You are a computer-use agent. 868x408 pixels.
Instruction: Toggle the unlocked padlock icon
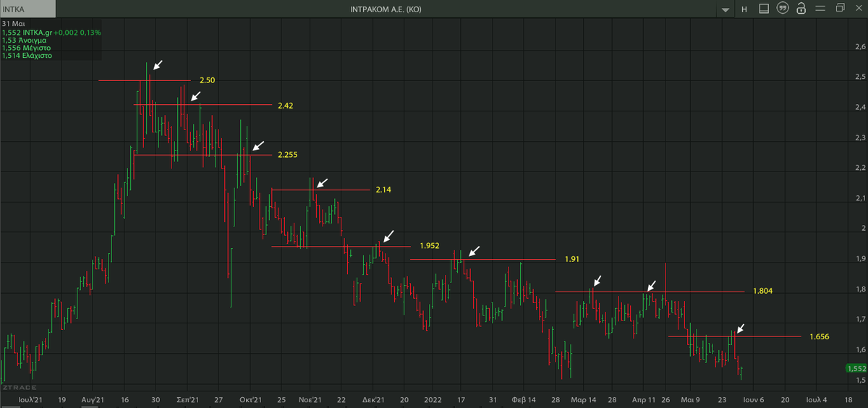[801, 9]
